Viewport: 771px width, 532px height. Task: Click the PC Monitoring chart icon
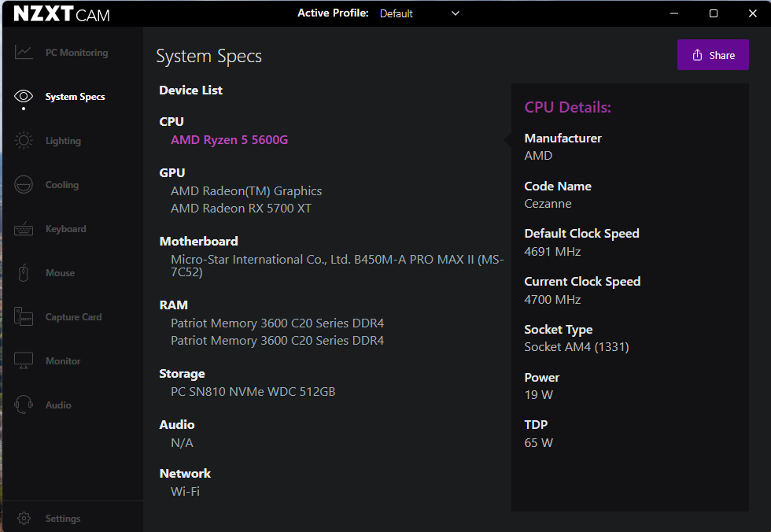[24, 52]
